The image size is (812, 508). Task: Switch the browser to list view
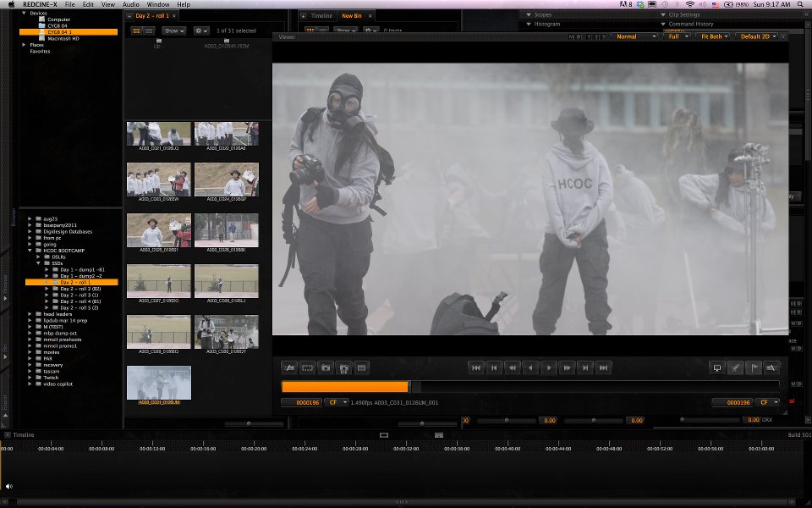pyautogui.click(x=148, y=30)
